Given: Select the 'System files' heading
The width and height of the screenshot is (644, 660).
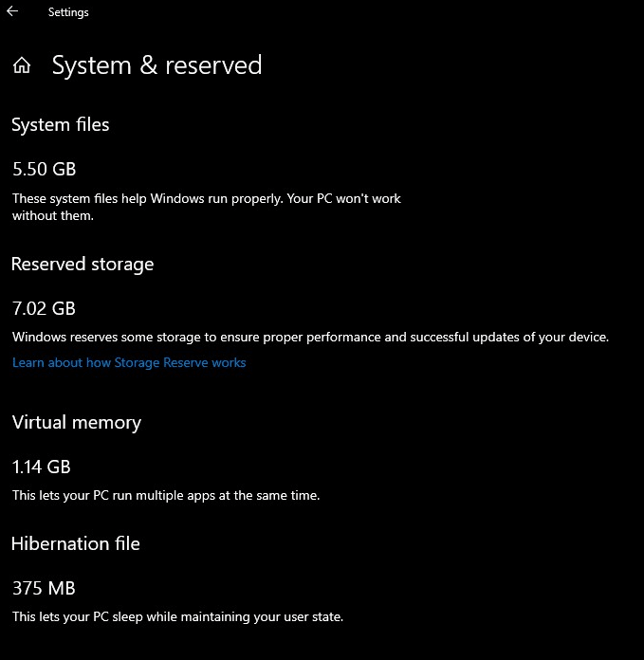Looking at the screenshot, I should 61,124.
